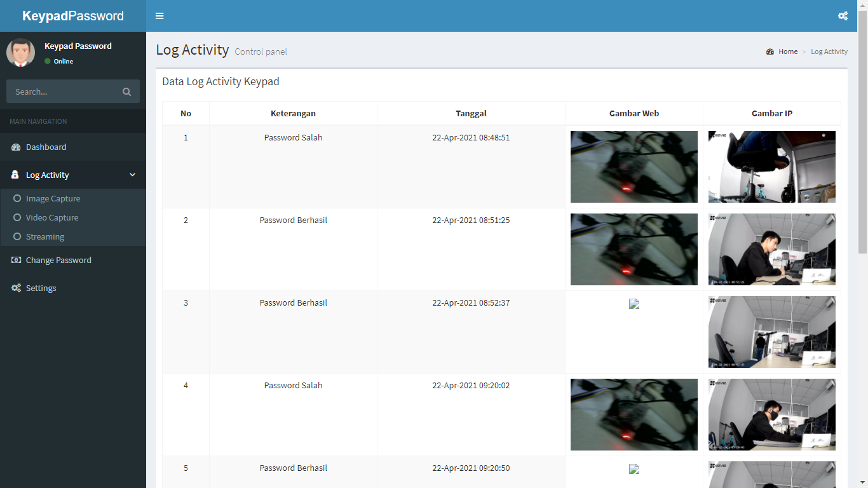
Task: Select Streaming circle option
Action: coord(17,237)
